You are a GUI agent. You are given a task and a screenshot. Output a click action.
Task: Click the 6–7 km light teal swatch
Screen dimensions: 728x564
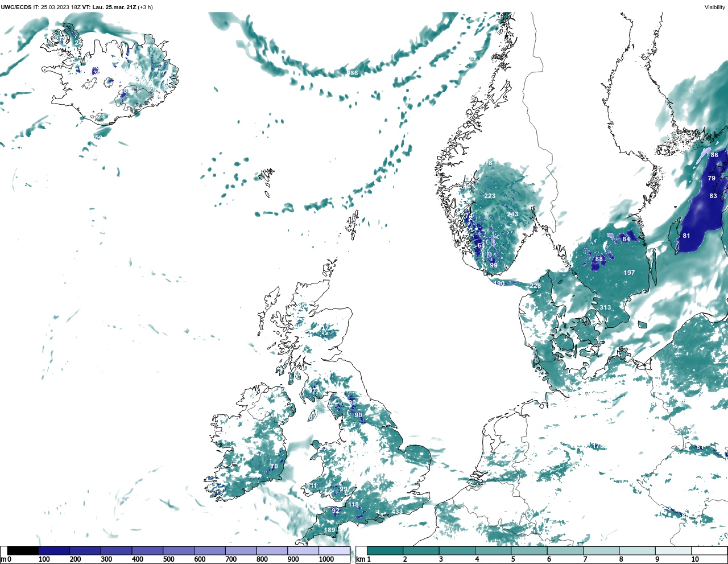point(565,551)
